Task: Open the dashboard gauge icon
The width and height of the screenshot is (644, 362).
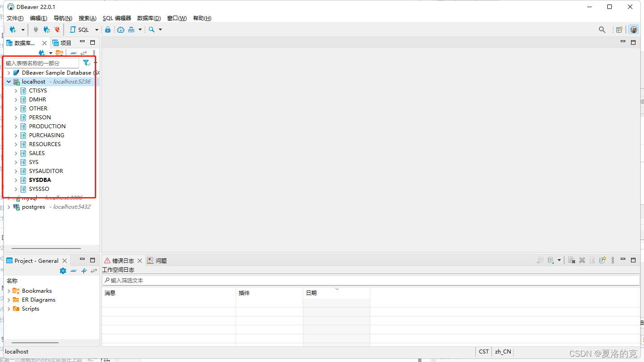Action: point(120,29)
